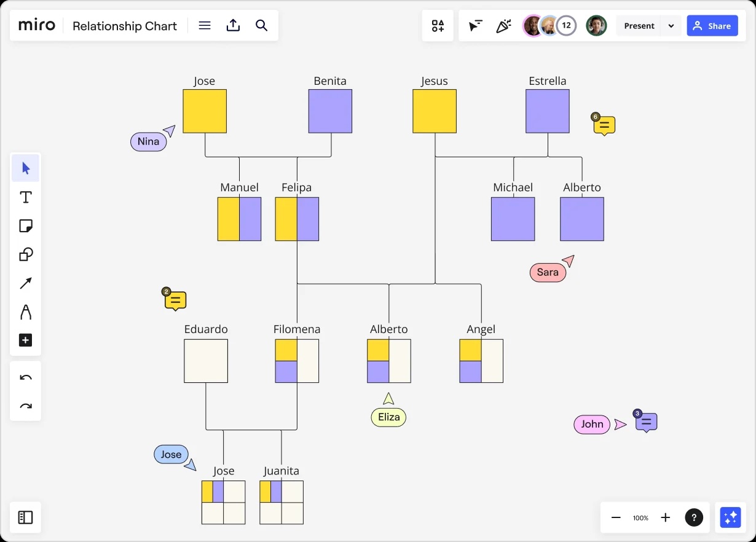Toggle collaborator cursors visibility
Screen dimensions: 756x542
point(475,26)
